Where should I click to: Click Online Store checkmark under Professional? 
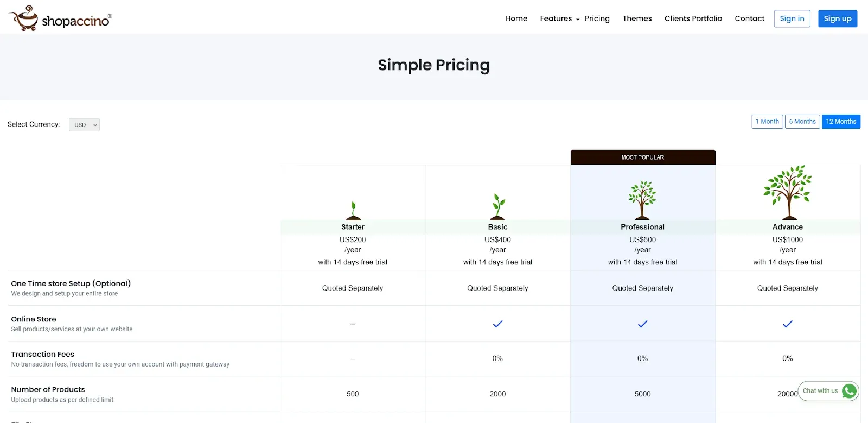(x=642, y=324)
